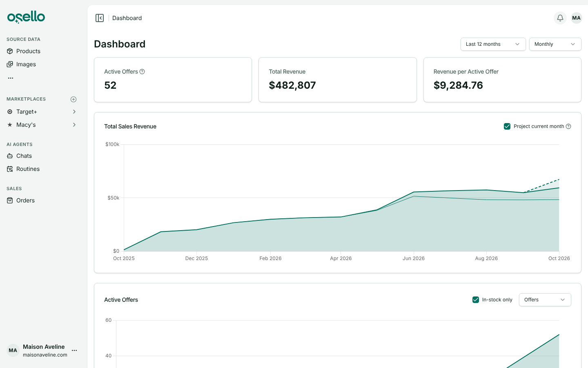Click the Maison Aveline account avatar

coord(13,350)
